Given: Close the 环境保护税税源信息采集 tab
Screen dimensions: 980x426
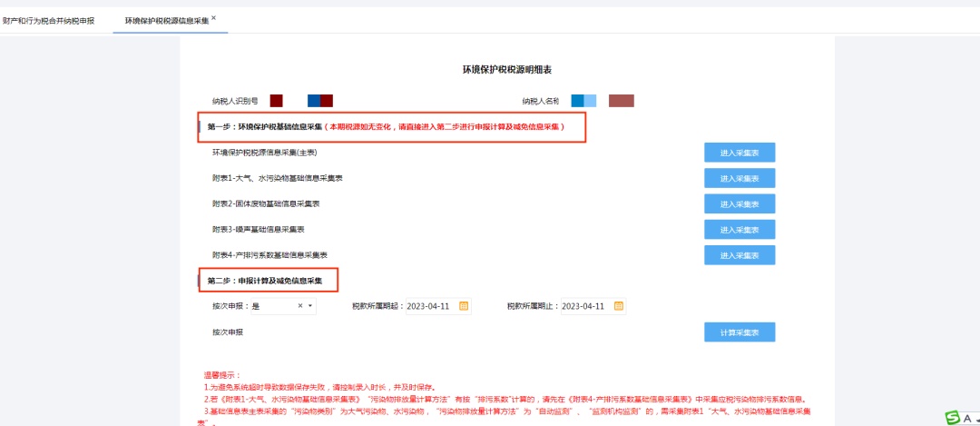Looking at the screenshot, I should (x=214, y=17).
